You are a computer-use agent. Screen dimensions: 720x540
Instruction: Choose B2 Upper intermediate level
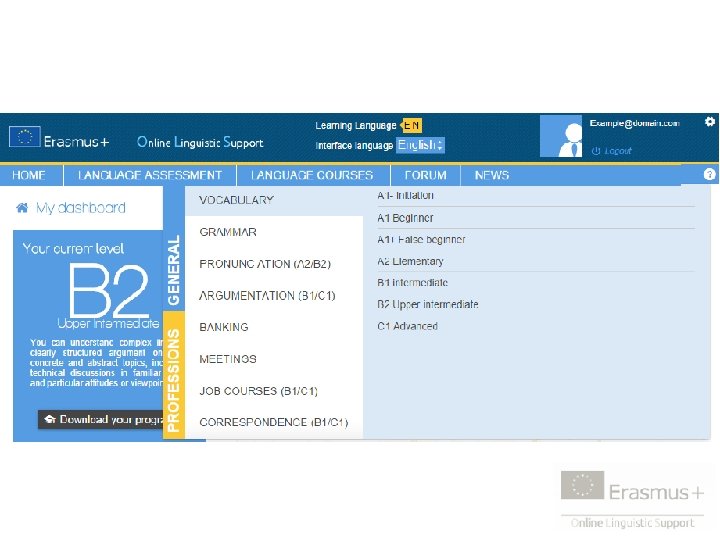click(x=428, y=304)
